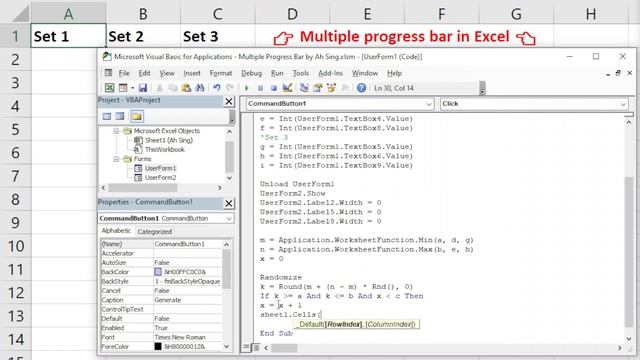
Task: Select ThisWorkbook in the project tree
Action: point(165,149)
